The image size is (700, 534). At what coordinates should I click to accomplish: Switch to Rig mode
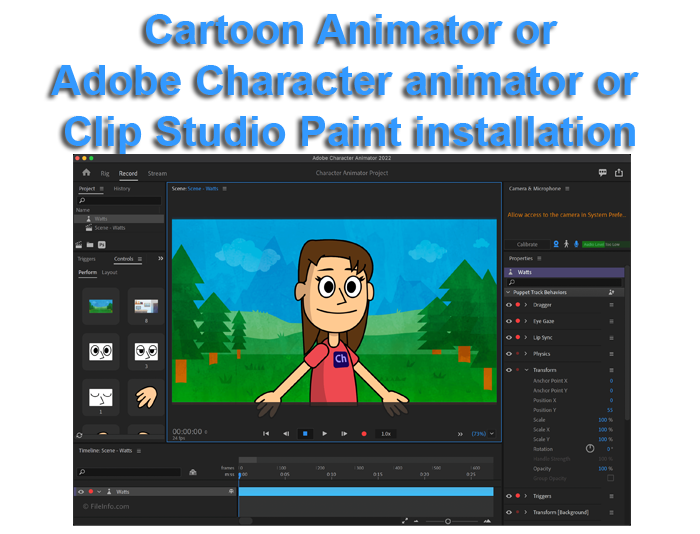click(105, 173)
